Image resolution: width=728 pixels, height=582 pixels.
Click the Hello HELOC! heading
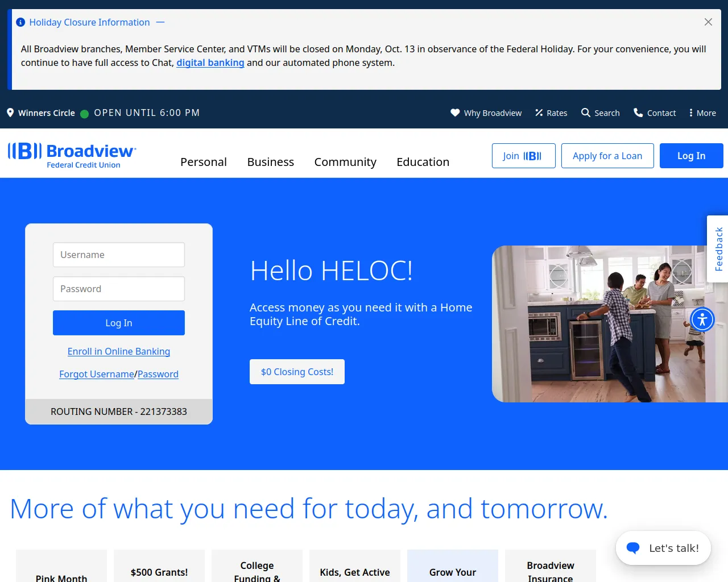coord(332,271)
